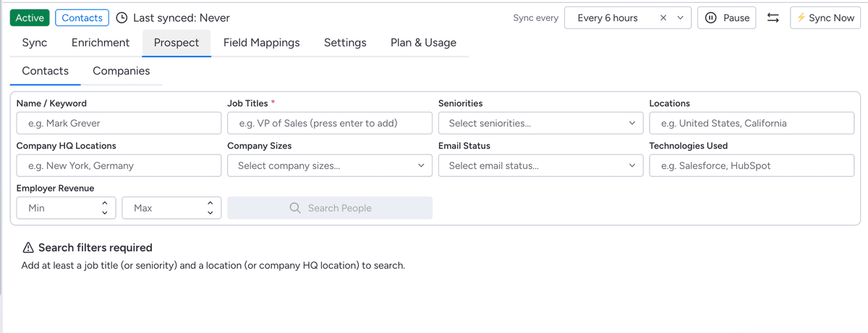View the Plan & Usage tab

423,43
